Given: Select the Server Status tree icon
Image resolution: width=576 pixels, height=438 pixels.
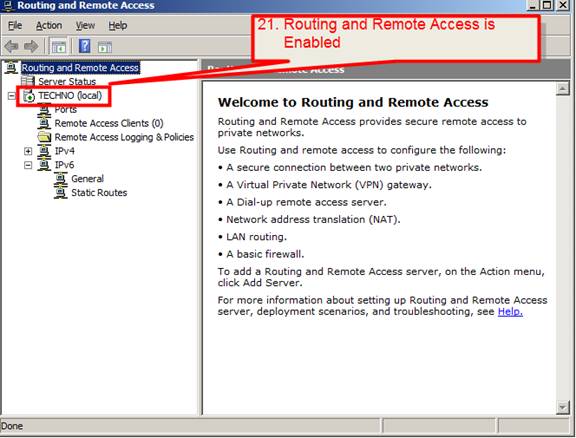Looking at the screenshot, I should click(x=28, y=81).
